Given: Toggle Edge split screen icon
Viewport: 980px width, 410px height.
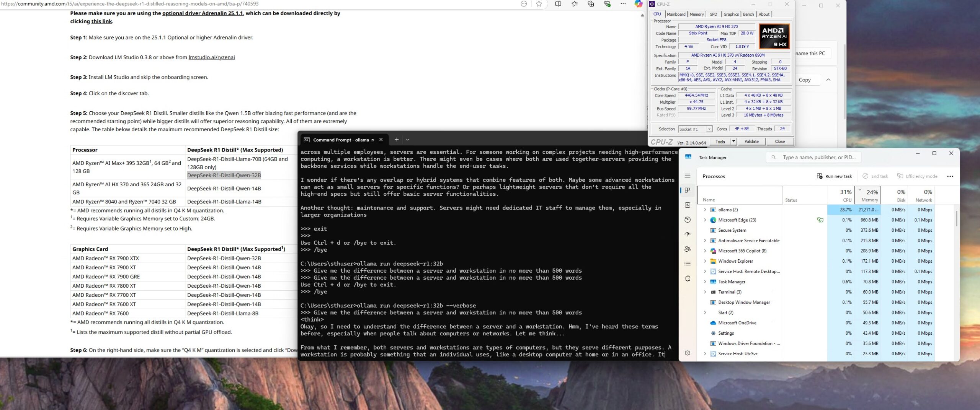Looking at the screenshot, I should [558, 4].
